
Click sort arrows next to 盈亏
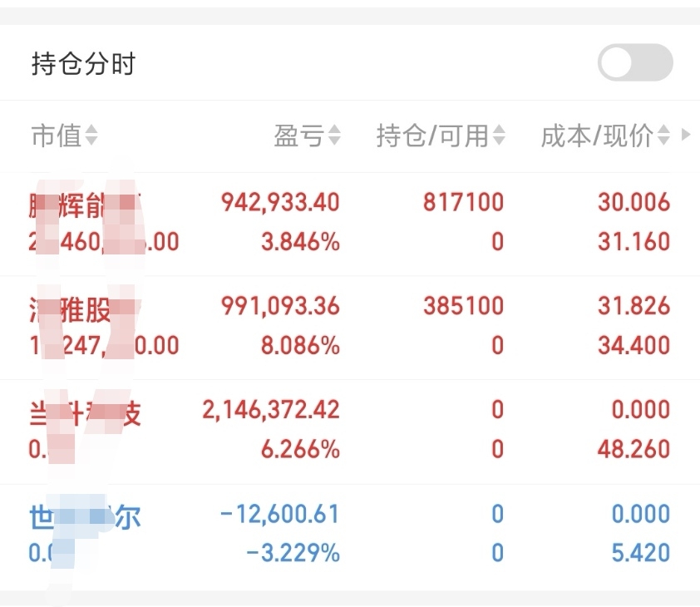click(334, 136)
